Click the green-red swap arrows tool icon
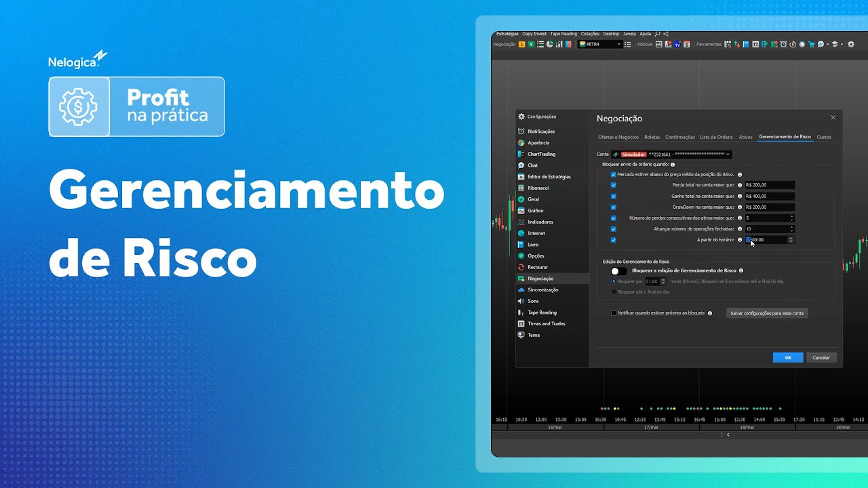The height and width of the screenshot is (488, 868). [x=737, y=44]
